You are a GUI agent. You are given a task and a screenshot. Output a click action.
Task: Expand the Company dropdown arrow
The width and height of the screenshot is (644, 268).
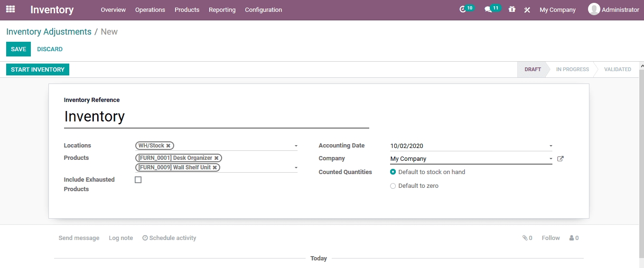(551, 159)
